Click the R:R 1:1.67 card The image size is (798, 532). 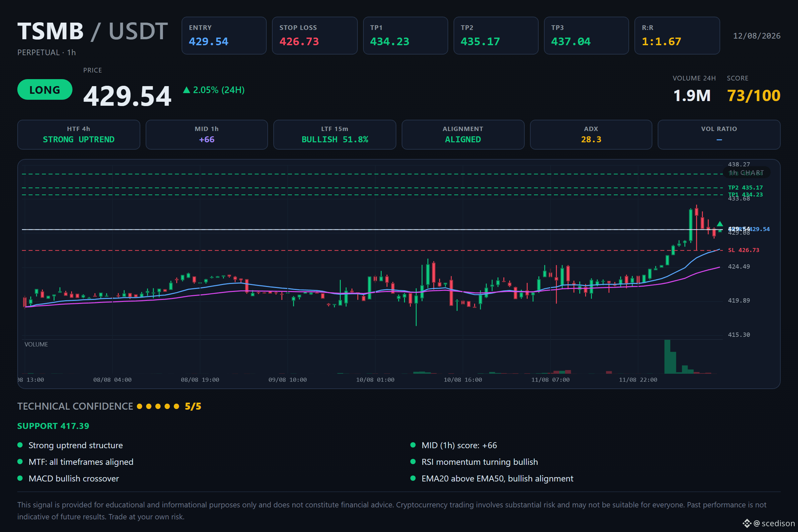(677, 36)
